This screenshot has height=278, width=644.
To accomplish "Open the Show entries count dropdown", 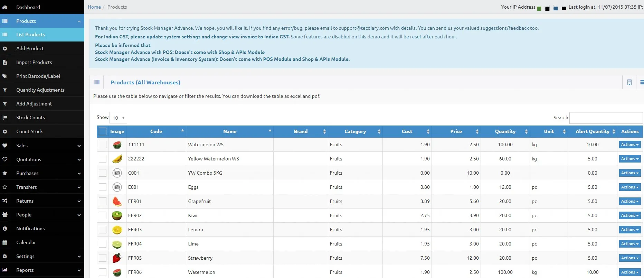I will [118, 118].
